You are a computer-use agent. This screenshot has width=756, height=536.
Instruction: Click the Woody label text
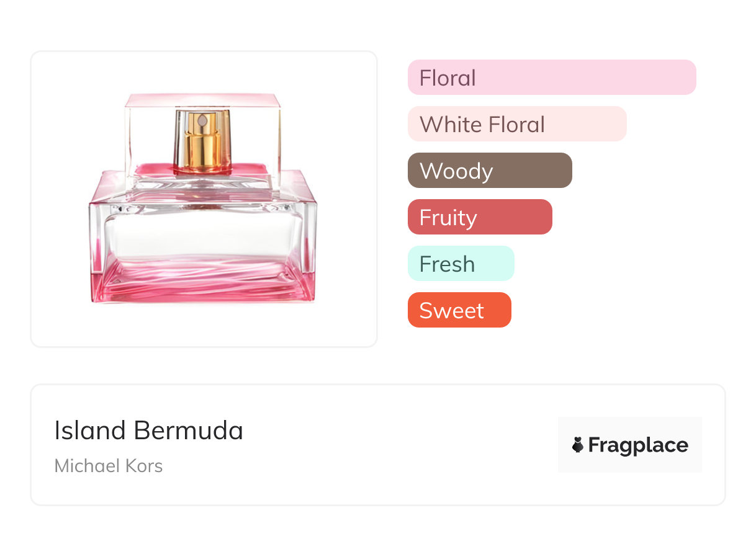pos(456,171)
